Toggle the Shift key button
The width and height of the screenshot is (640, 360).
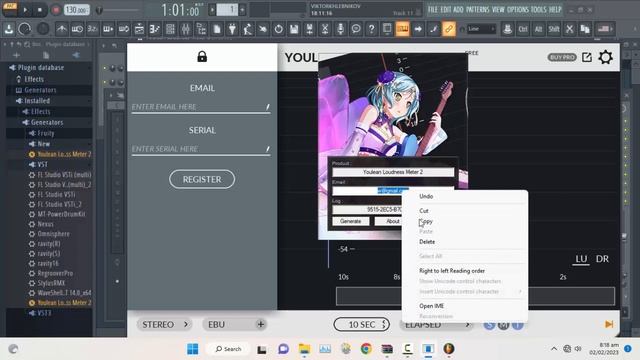[x=554, y=29]
